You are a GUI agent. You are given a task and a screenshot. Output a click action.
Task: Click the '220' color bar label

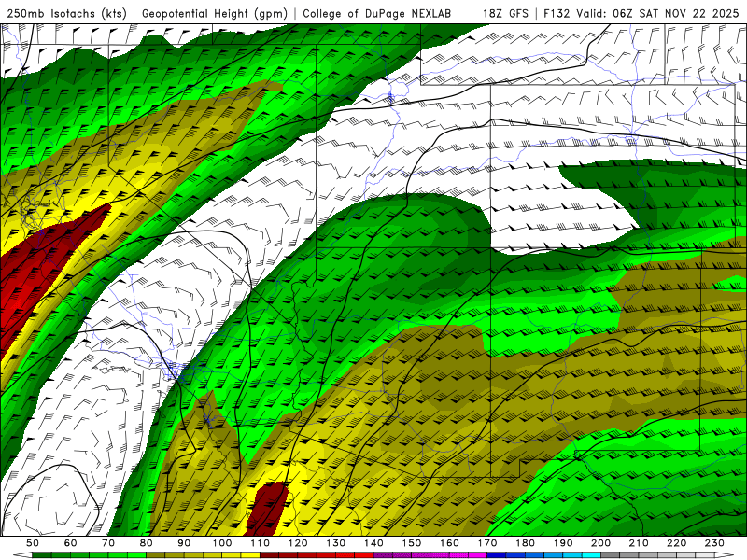(676, 543)
